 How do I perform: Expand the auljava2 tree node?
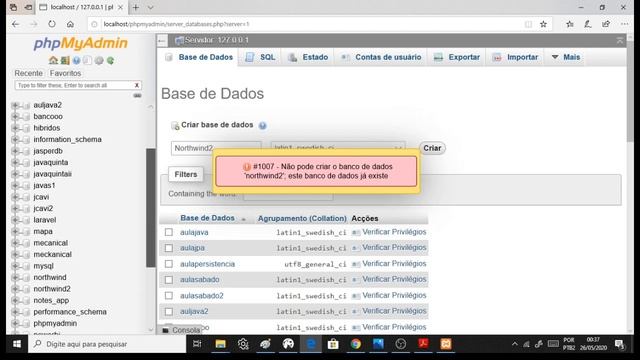15,105
